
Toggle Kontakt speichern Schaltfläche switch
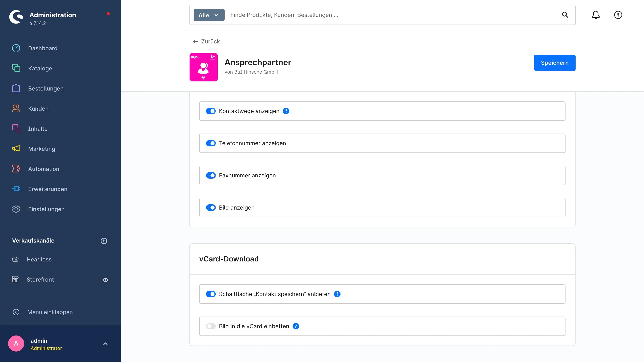(x=211, y=294)
